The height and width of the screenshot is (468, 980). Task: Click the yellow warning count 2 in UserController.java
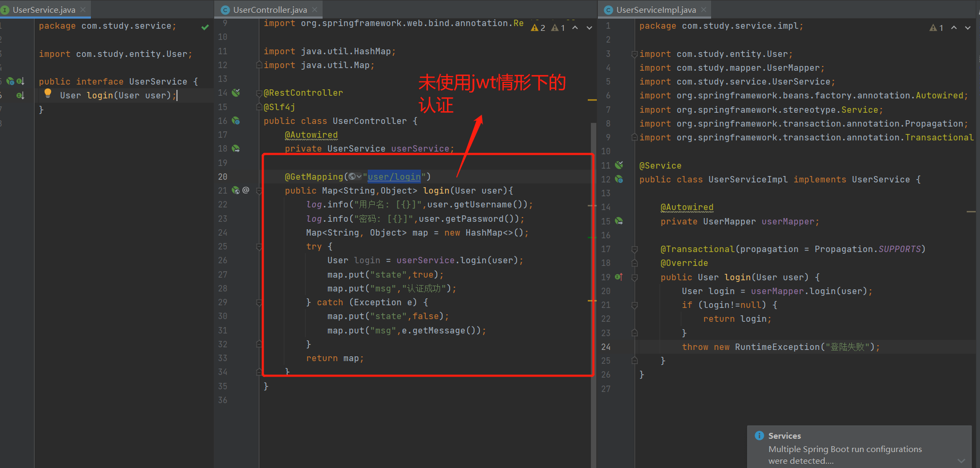538,28
